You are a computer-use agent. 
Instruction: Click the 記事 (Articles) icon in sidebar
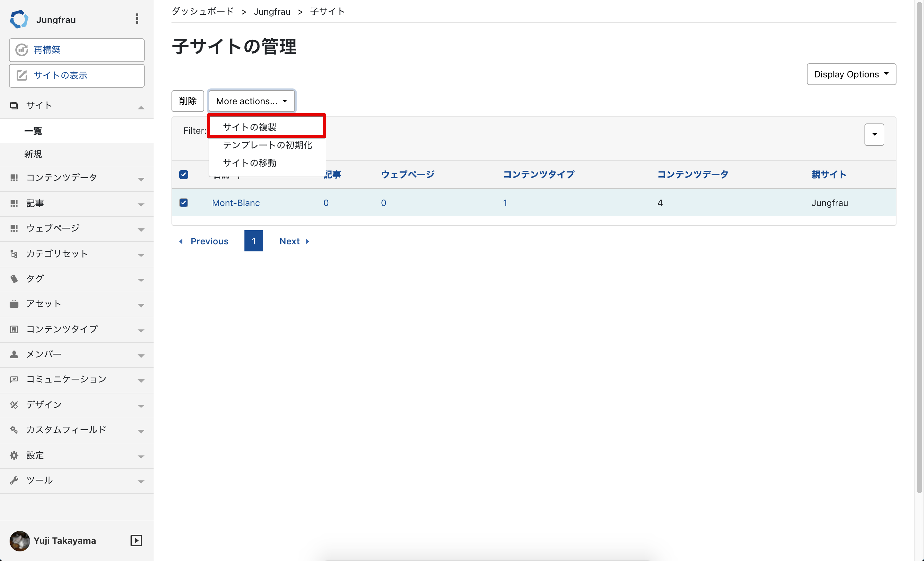click(14, 203)
